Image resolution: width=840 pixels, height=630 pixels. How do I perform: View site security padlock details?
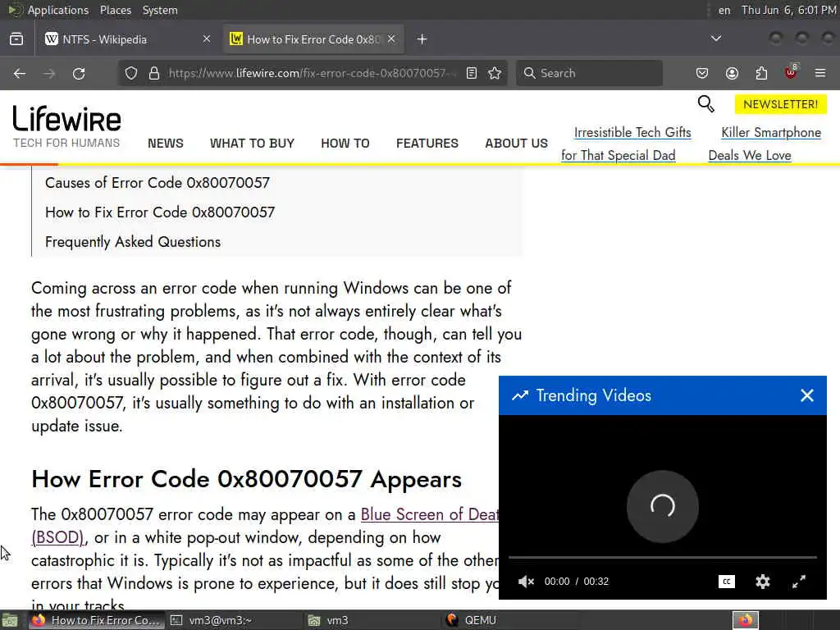(154, 73)
